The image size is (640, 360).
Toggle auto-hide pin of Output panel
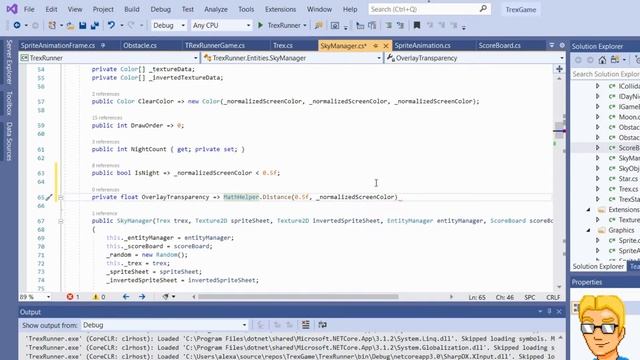[x=549, y=311]
